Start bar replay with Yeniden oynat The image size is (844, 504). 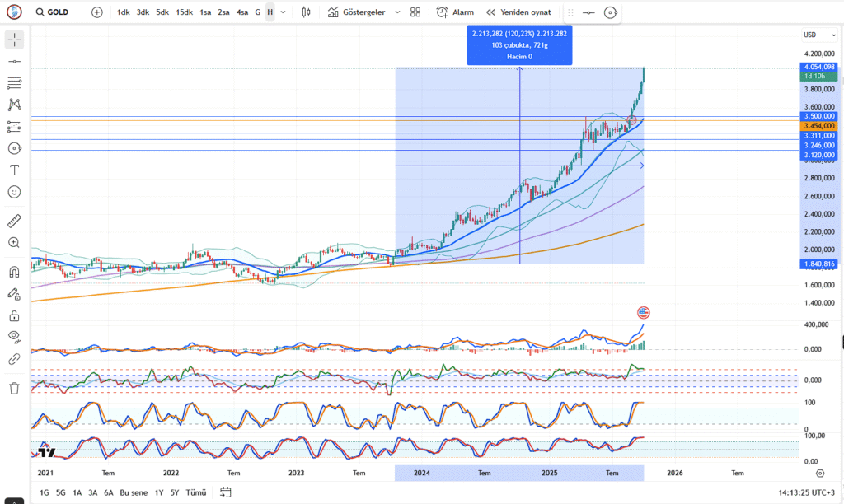coord(519,12)
